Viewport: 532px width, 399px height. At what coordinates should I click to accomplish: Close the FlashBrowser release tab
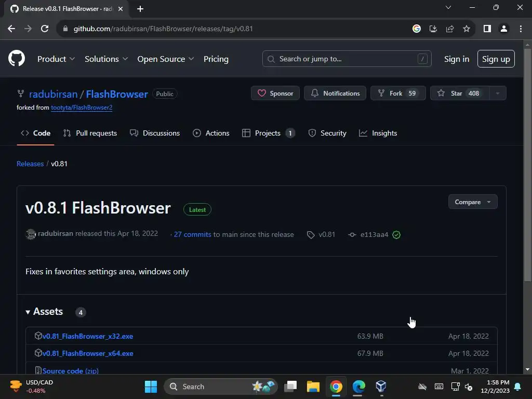coord(121,9)
